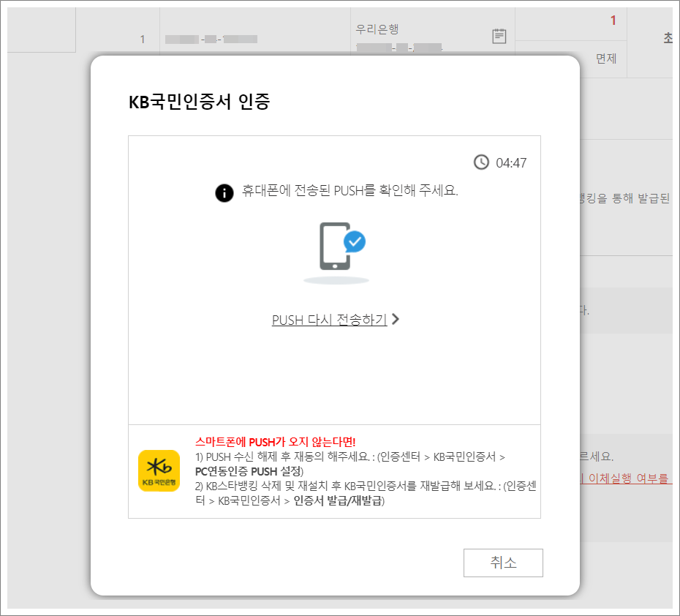Click the row number 1 cell in the background table
The width and height of the screenshot is (680, 616).
click(x=143, y=40)
